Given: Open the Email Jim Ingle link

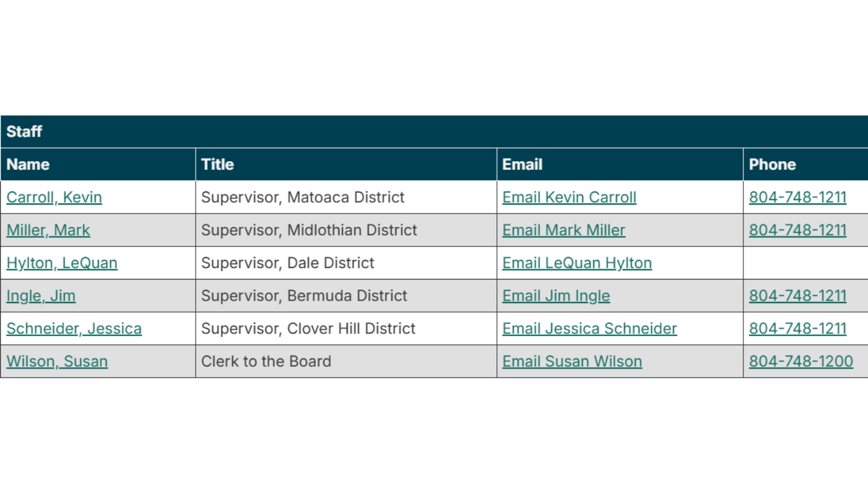Looking at the screenshot, I should [556, 295].
